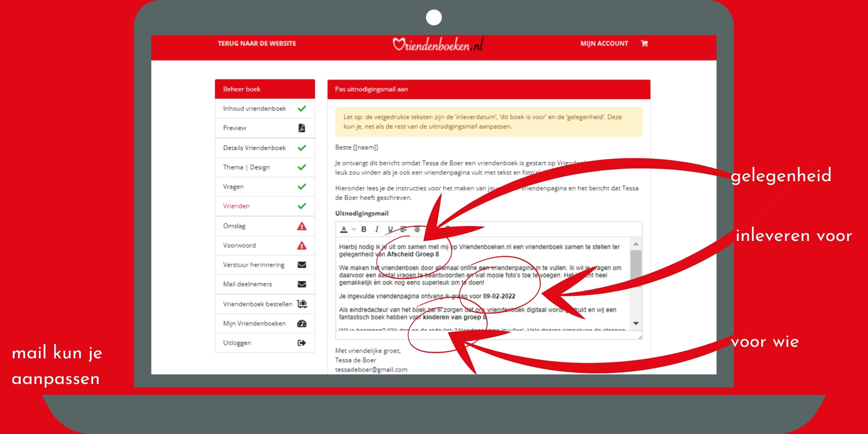868x434 pixels.
Task: Open Vriendenboek bestellen
Action: point(265,304)
